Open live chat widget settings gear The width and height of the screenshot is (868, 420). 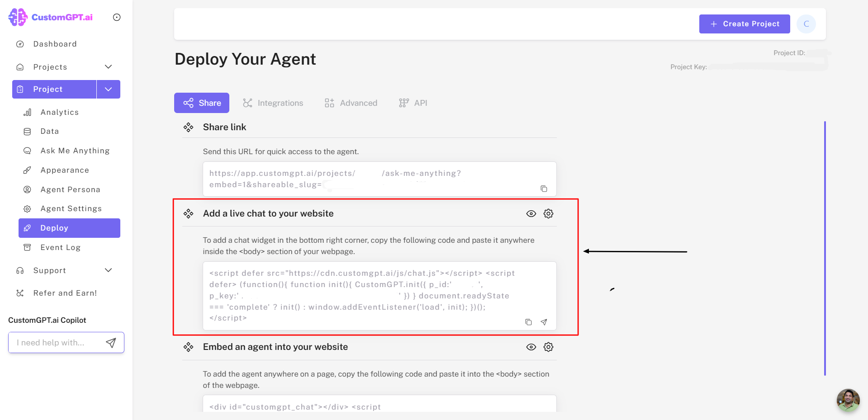548,213
